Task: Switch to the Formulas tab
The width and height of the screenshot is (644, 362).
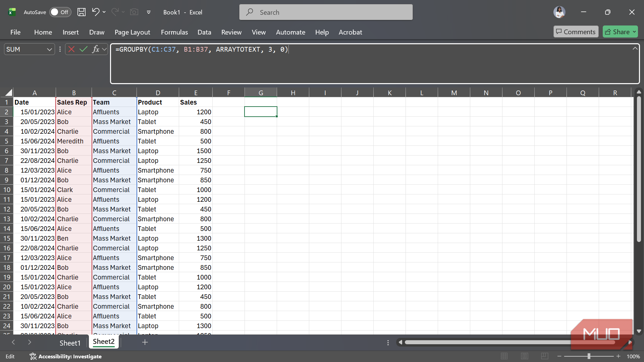Action: click(x=174, y=32)
